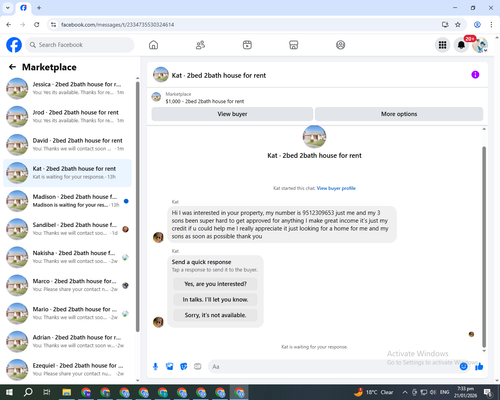Click the large Kat listing photo in chat

pos(314,137)
